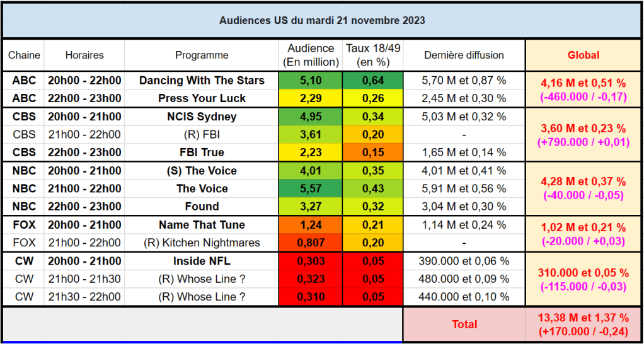Image resolution: width=644 pixels, height=344 pixels.
Task: Select the '21h30 - 22h00' time slot cell
Action: click(84, 297)
